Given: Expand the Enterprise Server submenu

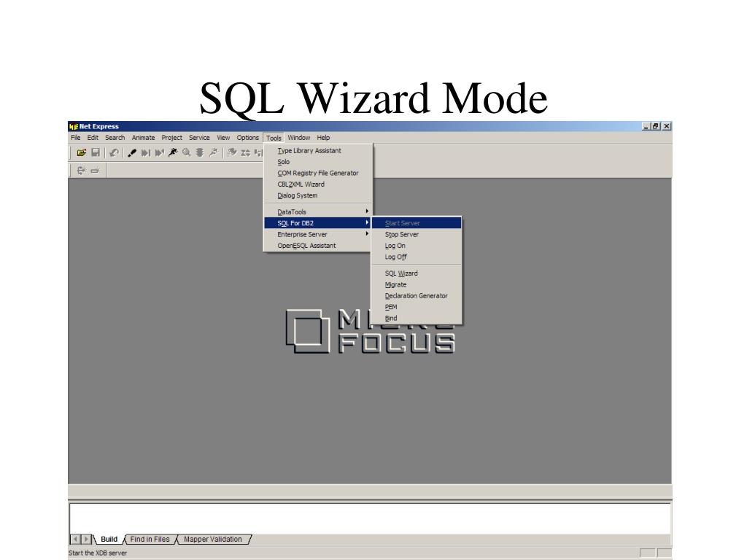Looking at the screenshot, I should coord(318,234).
